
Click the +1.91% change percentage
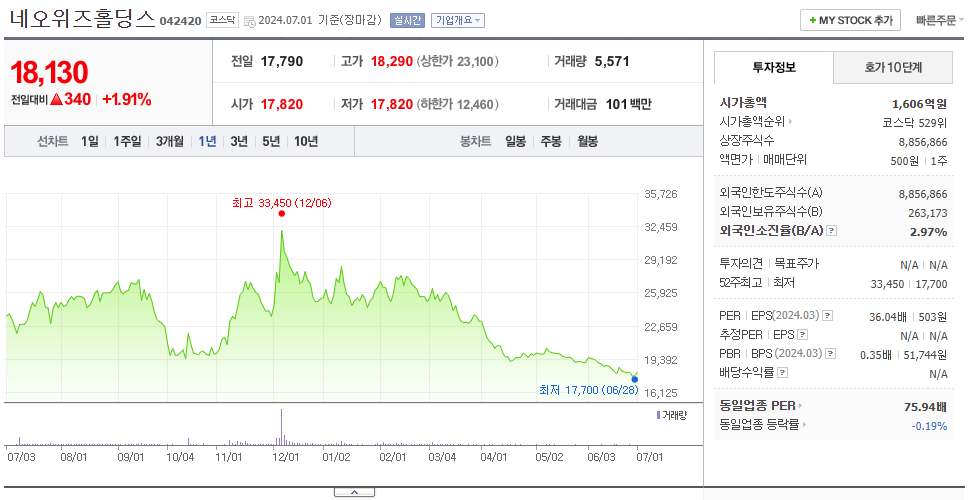[127, 99]
